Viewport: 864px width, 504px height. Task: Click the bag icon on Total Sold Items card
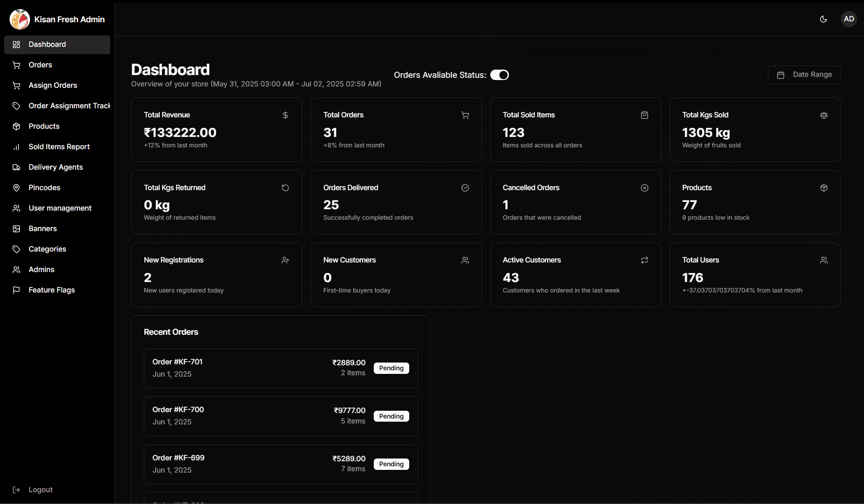(x=645, y=115)
